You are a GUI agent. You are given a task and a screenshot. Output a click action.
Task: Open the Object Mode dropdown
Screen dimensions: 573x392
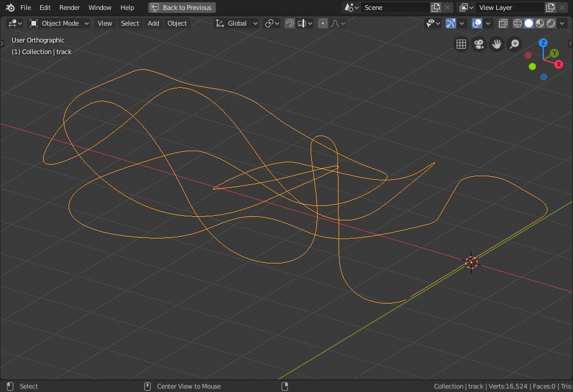(59, 23)
